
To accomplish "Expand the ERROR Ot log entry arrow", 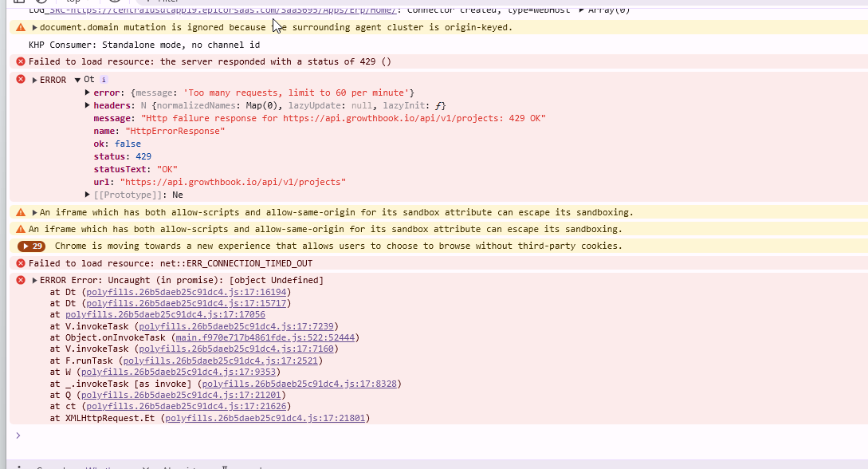I will (34, 80).
